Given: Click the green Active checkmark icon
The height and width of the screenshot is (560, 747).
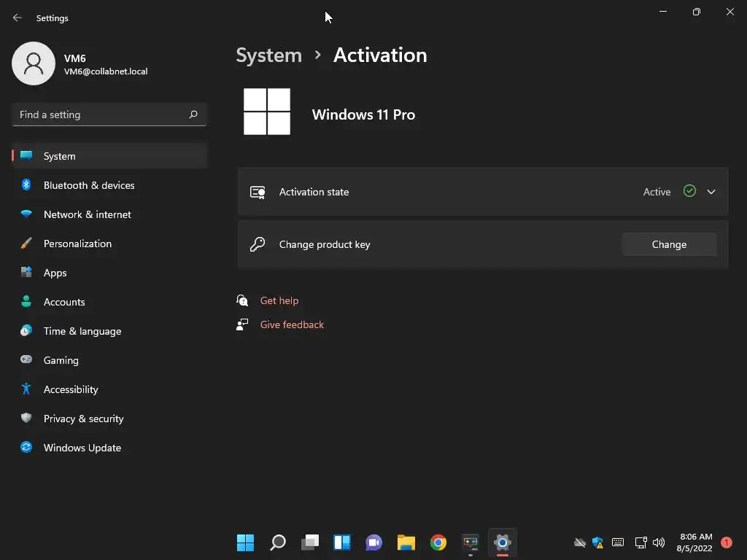Looking at the screenshot, I should (x=689, y=191).
